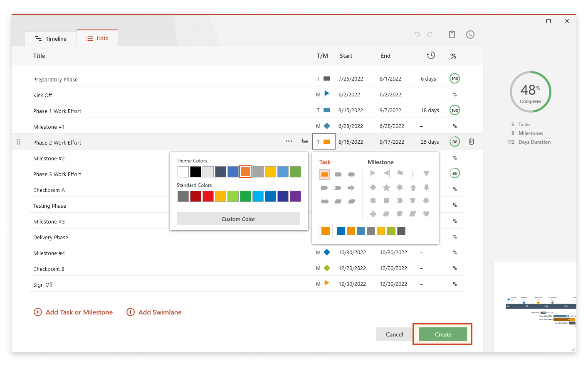Viewport: 588px width, 366px height.
Task: Open the clipboard paste icon
Action: [x=452, y=34]
